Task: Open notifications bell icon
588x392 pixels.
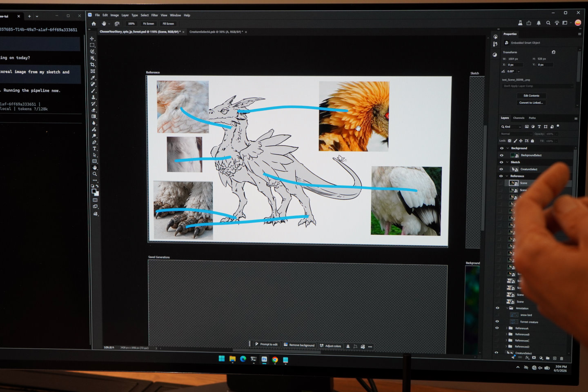Action: [x=539, y=23]
